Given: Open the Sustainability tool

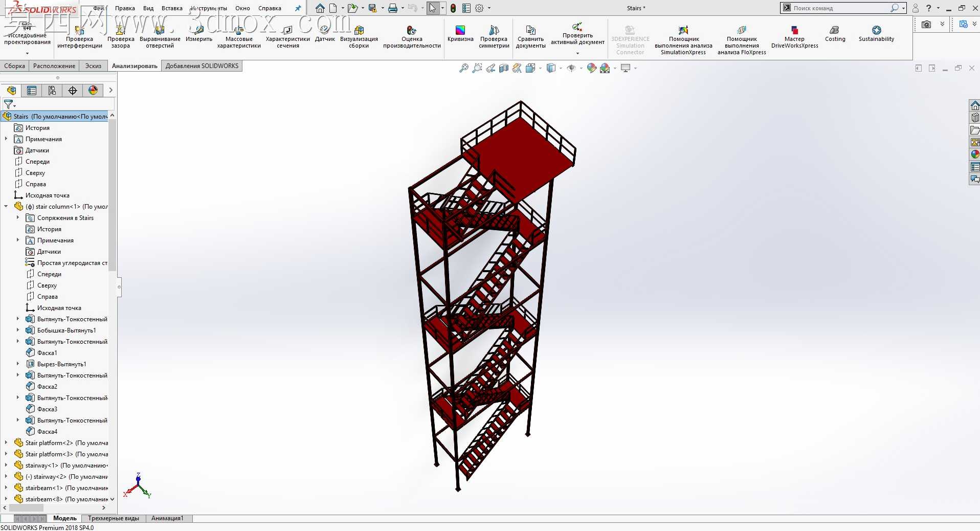Looking at the screenshot, I should point(876,34).
